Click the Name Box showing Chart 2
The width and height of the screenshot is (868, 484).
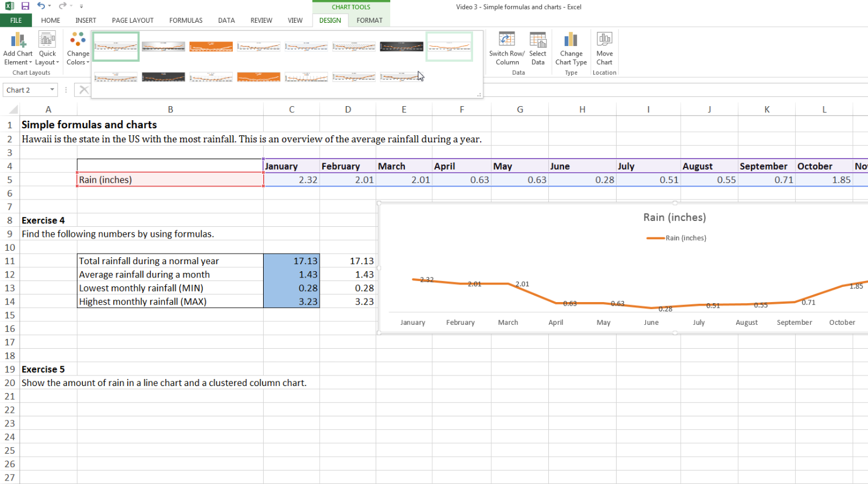click(26, 90)
